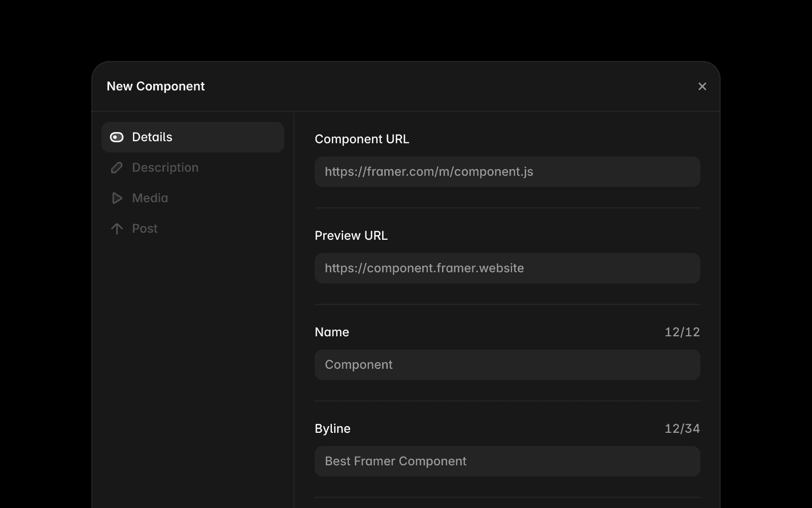Go to the Media section
Screen dimensions: 812x508
coord(193,198)
